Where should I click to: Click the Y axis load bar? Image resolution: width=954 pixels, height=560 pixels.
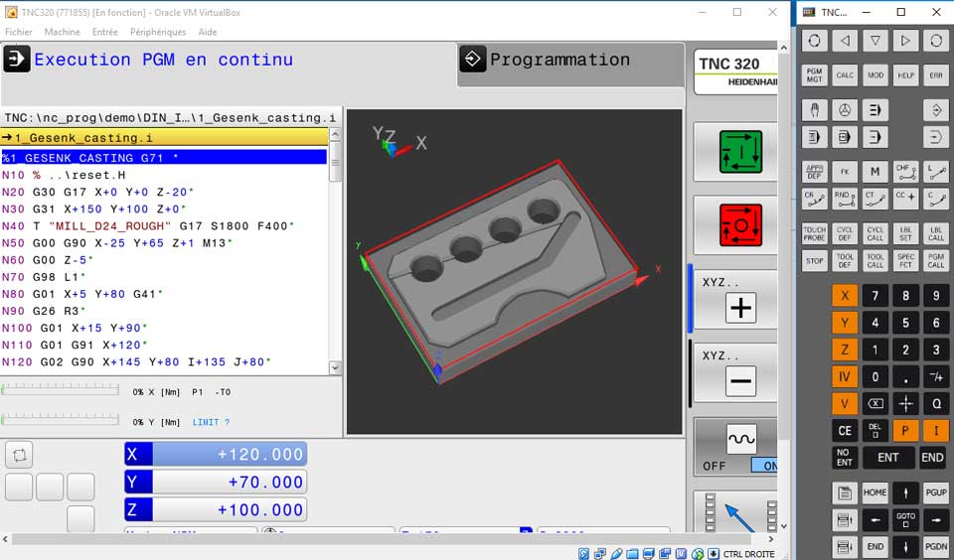point(61,420)
